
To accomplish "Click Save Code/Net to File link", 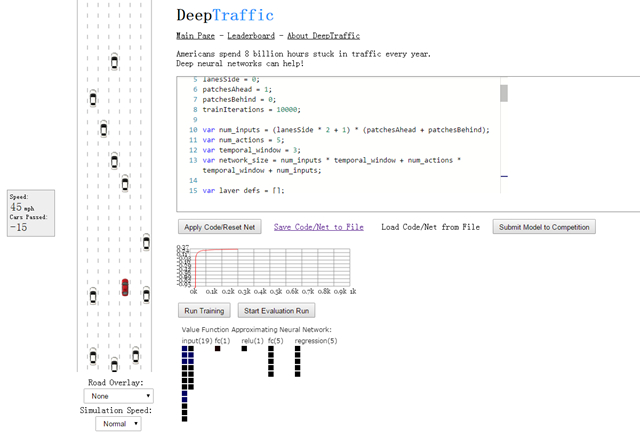I will 320,227.
